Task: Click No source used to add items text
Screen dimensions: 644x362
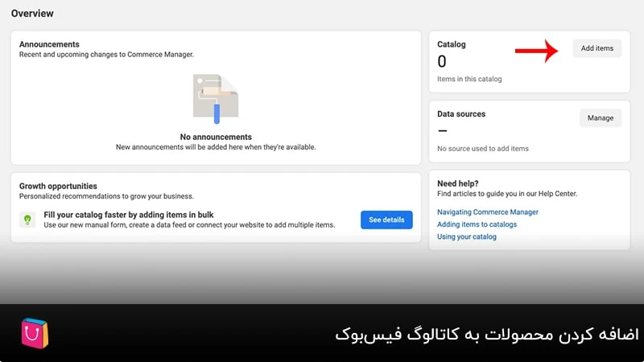Action: click(x=482, y=149)
